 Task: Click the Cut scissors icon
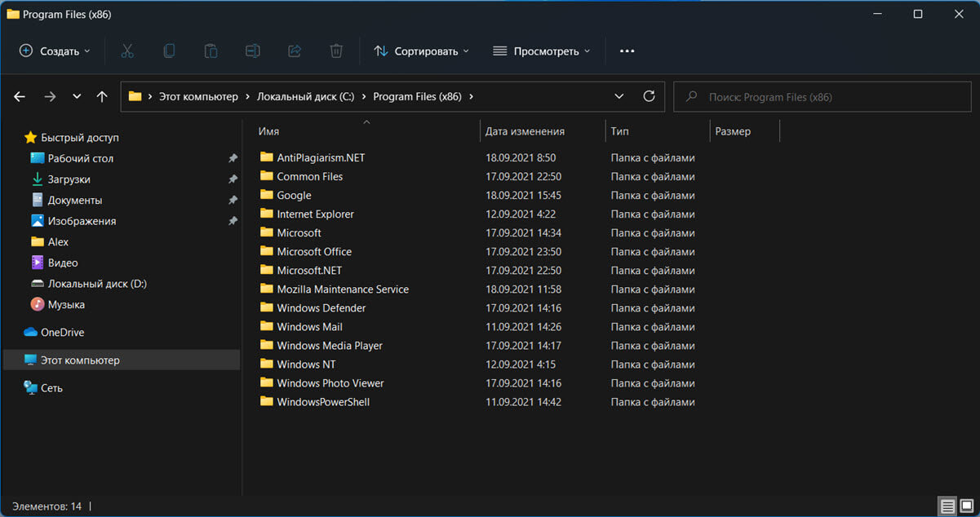tap(127, 51)
